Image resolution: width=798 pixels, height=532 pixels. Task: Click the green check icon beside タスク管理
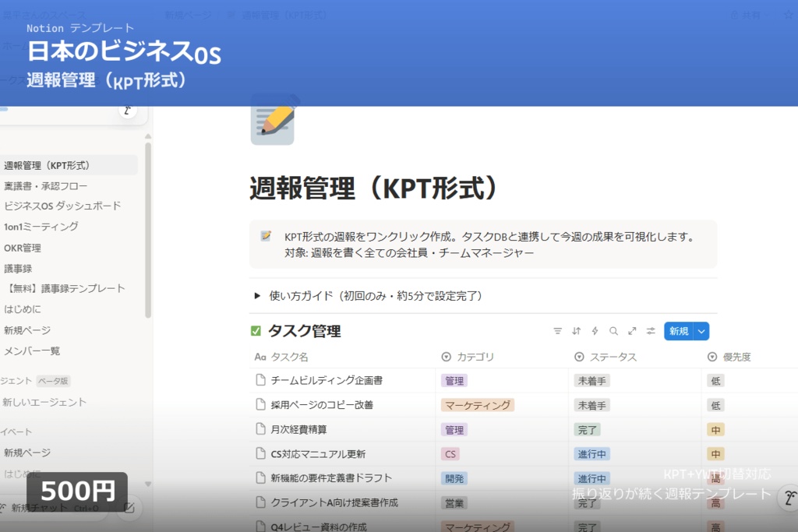point(256,330)
